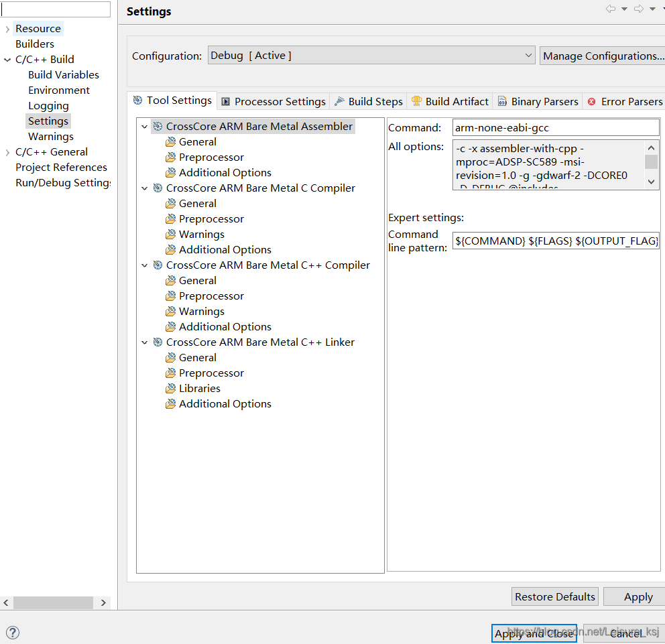The width and height of the screenshot is (665, 644).
Task: Open the Libraries settings under the C++ Linker
Action: (x=198, y=388)
